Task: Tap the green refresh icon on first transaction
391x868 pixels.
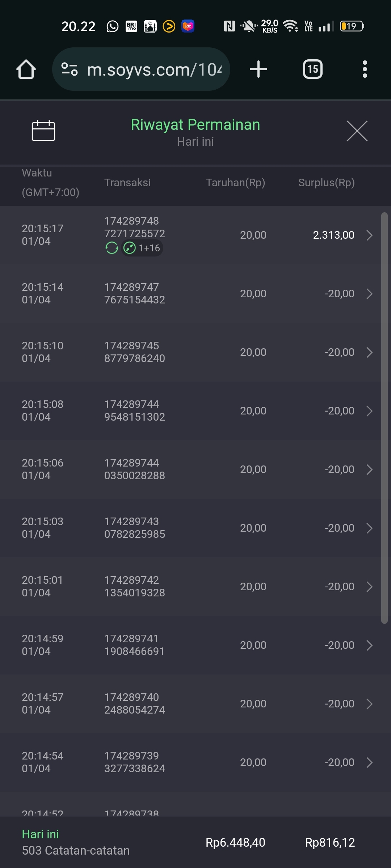Action: pos(112,248)
